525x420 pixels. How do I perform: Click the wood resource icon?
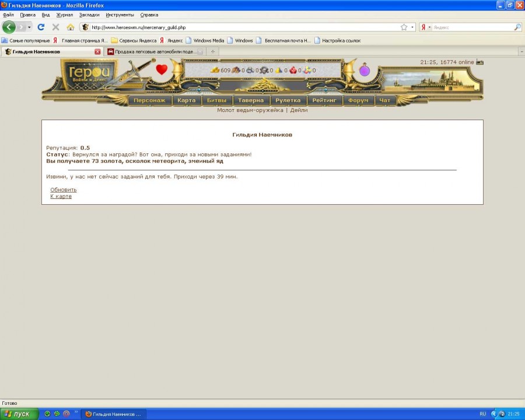(x=236, y=70)
